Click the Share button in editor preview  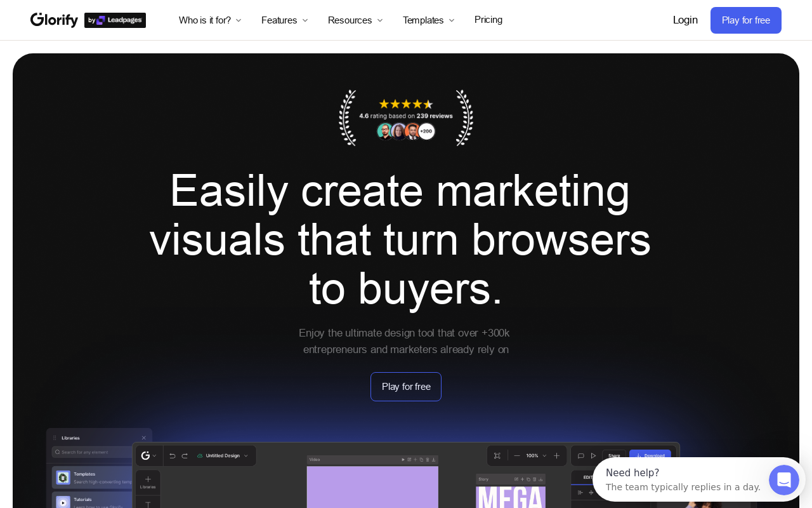(x=614, y=455)
